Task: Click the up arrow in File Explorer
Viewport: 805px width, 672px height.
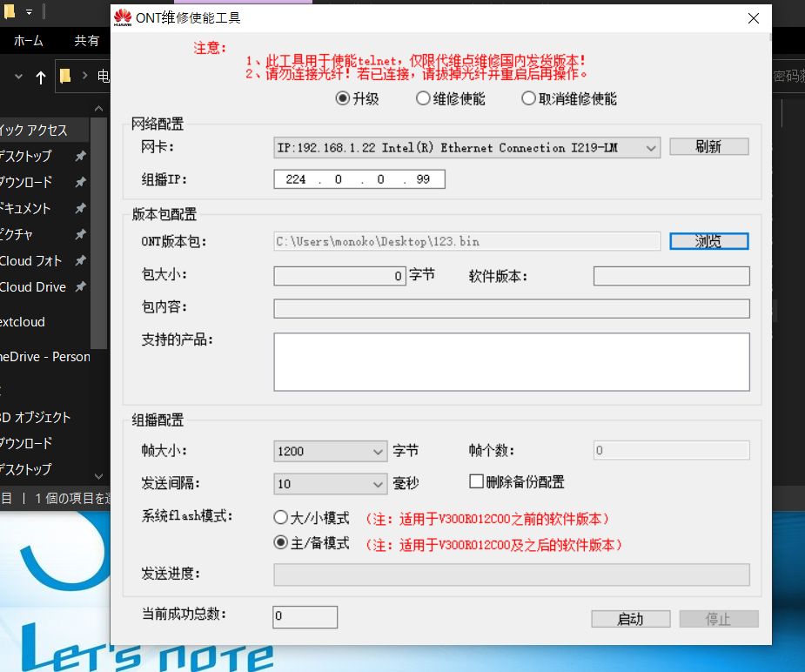Action: [x=40, y=77]
